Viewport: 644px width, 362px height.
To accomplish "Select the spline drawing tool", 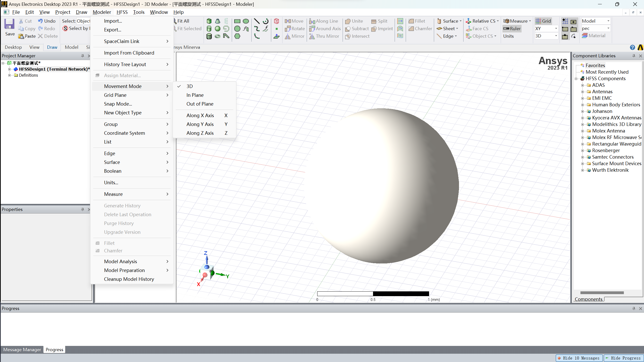I will tap(257, 29).
